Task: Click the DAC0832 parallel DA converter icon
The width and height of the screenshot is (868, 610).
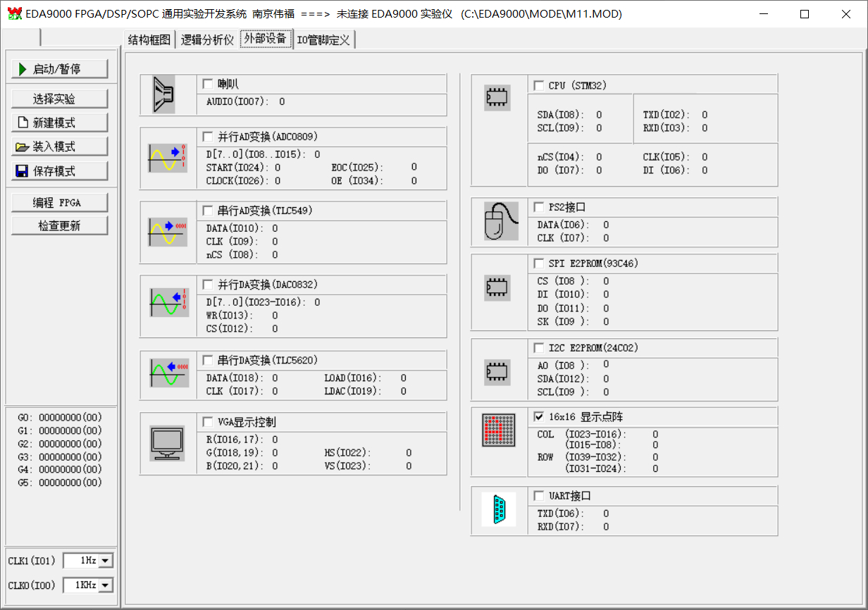Action: [168, 302]
